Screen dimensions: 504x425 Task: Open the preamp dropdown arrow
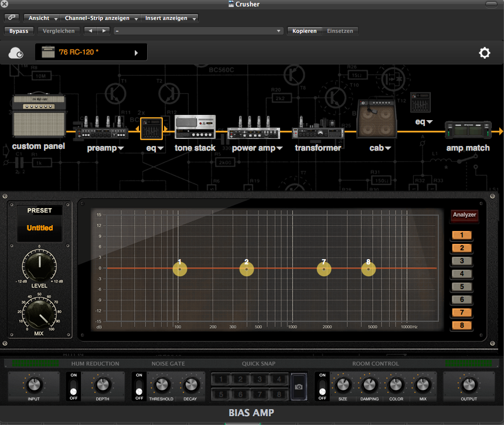[121, 148]
